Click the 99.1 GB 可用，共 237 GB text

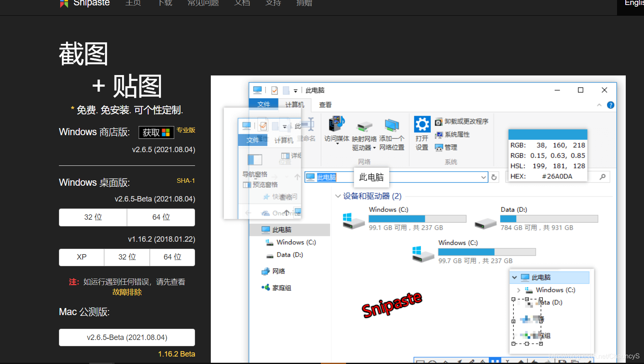point(406,228)
